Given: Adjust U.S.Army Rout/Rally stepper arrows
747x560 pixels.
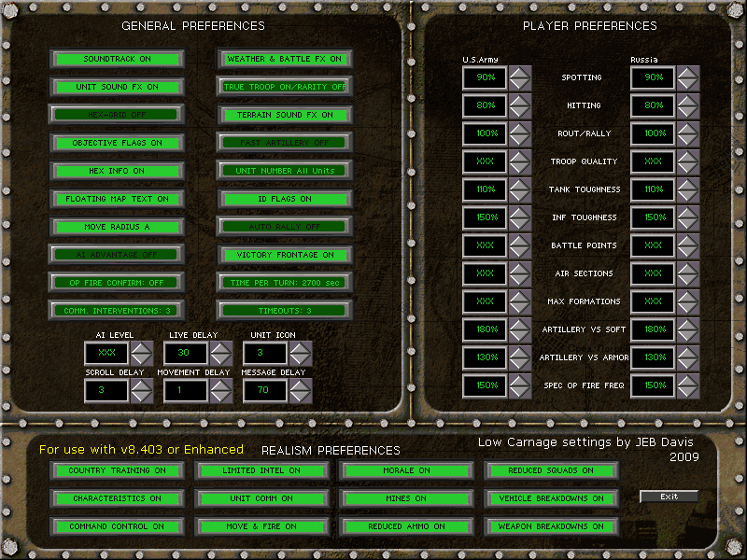Looking at the screenshot, I should click(x=520, y=133).
